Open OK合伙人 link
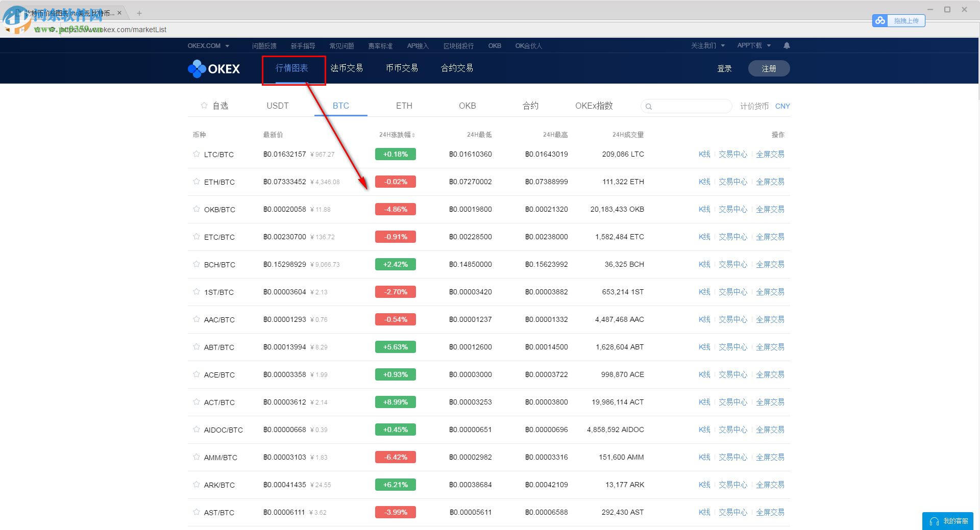 point(529,46)
